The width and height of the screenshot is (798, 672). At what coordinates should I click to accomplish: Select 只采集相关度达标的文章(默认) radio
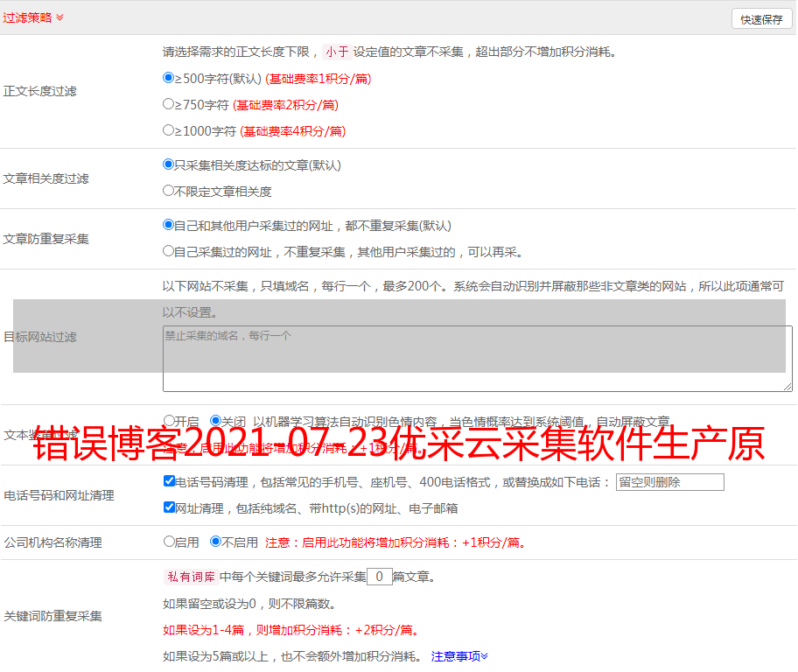[168, 164]
